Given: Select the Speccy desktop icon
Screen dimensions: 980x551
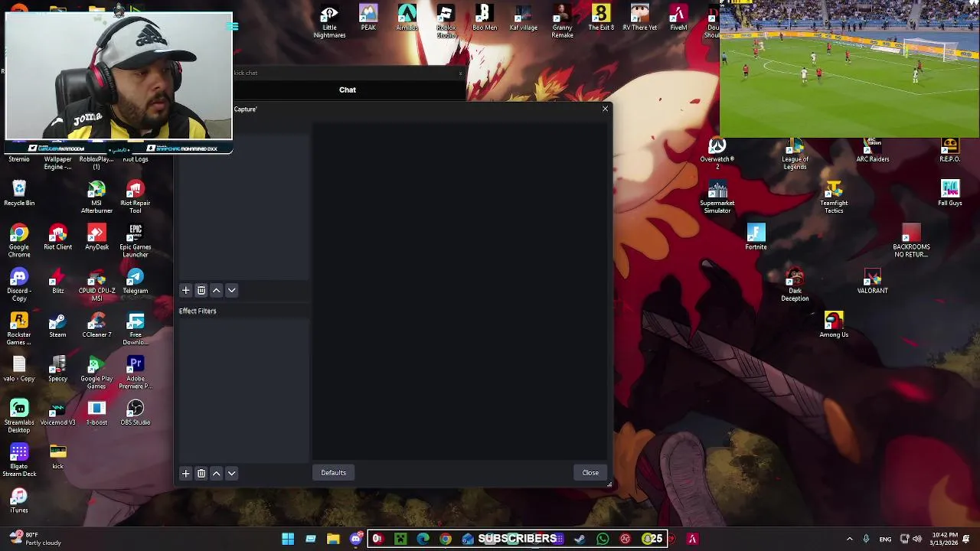Looking at the screenshot, I should click(x=57, y=368).
